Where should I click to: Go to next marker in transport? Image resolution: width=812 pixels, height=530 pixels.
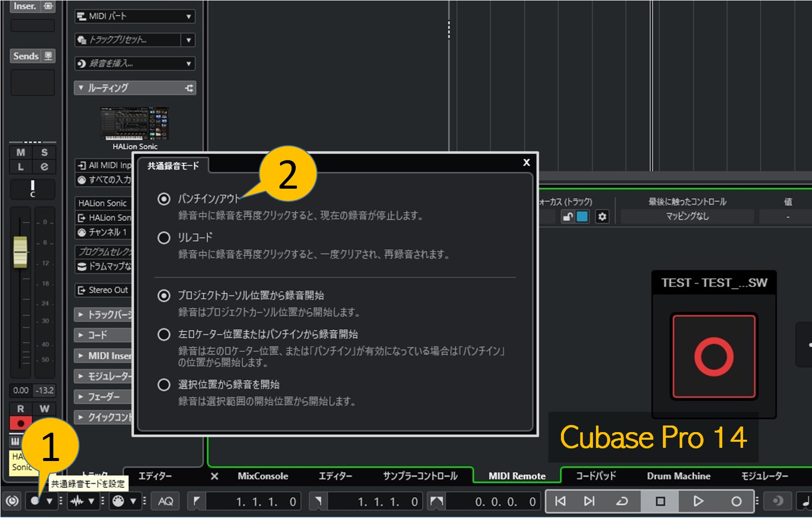[x=589, y=501]
